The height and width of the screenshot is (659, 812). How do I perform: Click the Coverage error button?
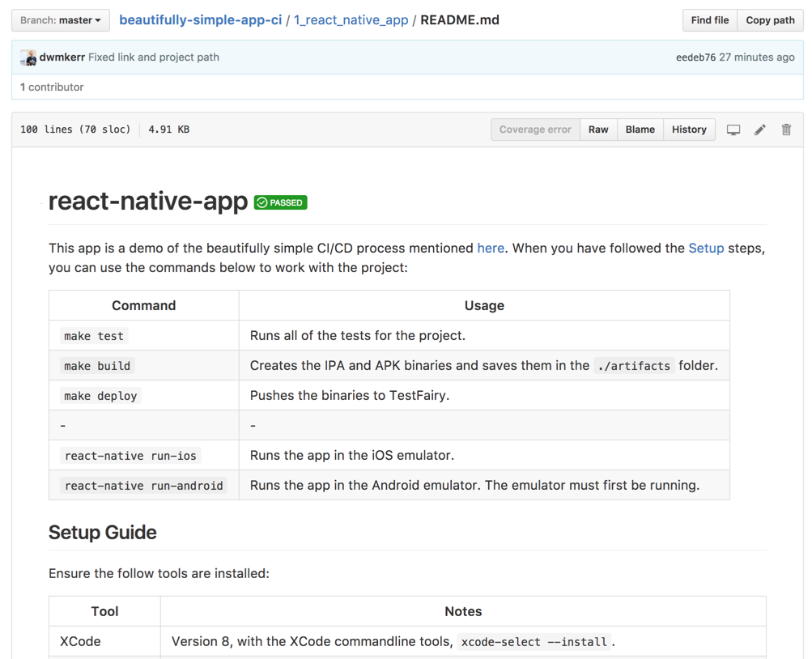pos(535,130)
